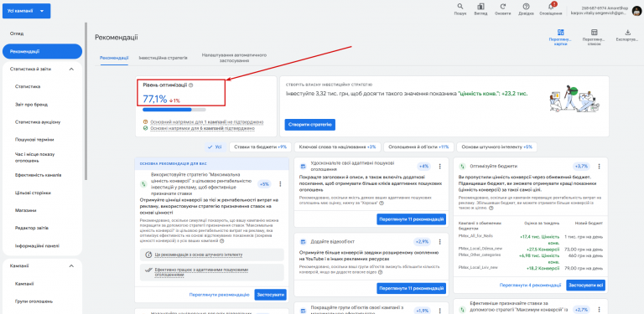Click the PMax_Local_Odesa_new campaign row
The height and width of the screenshot is (314, 644).
531,249
